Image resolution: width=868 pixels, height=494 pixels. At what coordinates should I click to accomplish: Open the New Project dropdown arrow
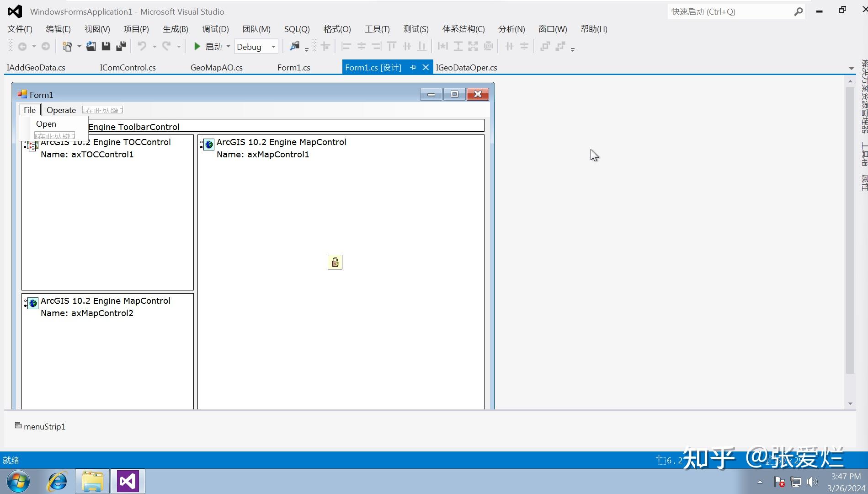[x=79, y=47]
